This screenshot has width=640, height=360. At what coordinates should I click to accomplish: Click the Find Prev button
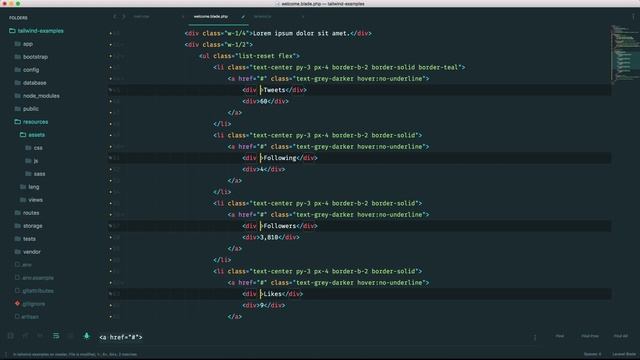tap(589, 336)
